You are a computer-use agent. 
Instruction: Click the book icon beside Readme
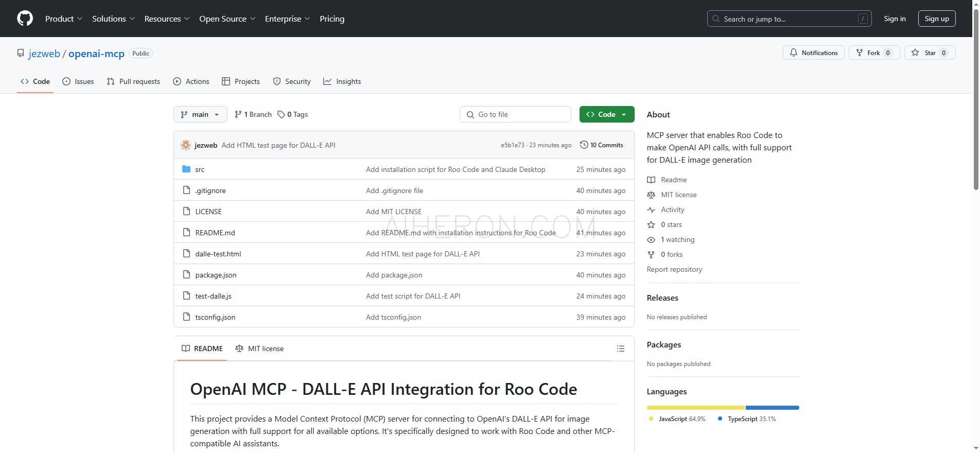click(x=651, y=180)
